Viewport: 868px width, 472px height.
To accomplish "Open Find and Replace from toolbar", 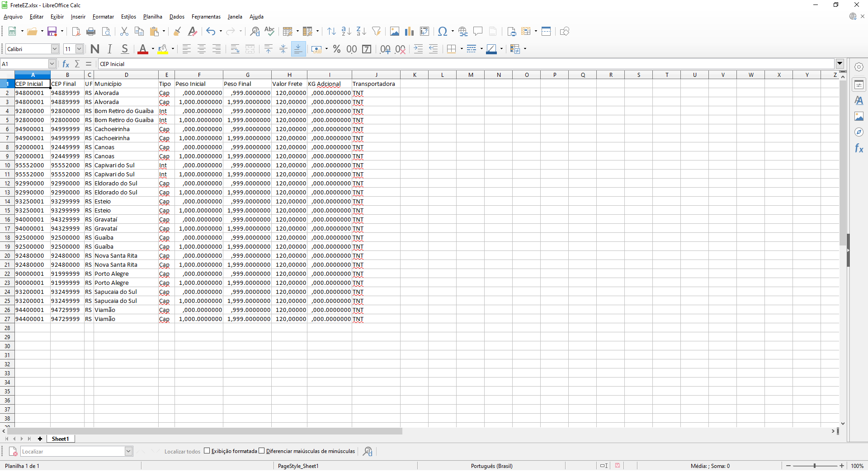I will (x=255, y=31).
